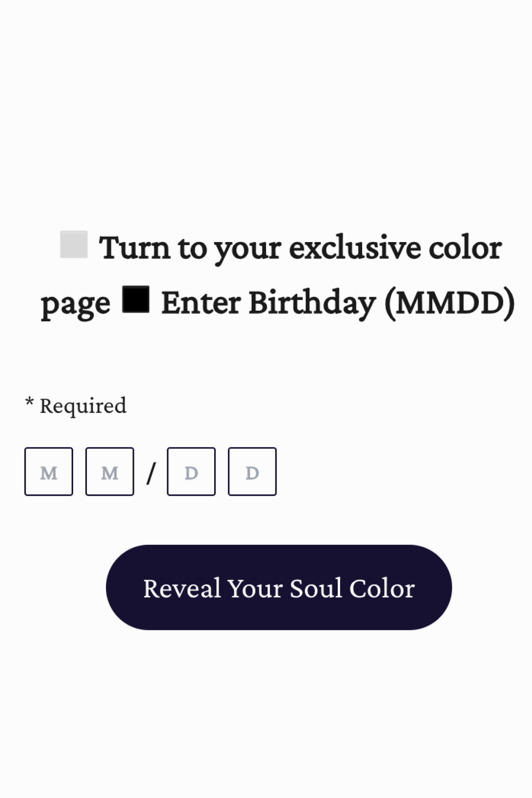Focus the second day digit box

[x=252, y=472]
